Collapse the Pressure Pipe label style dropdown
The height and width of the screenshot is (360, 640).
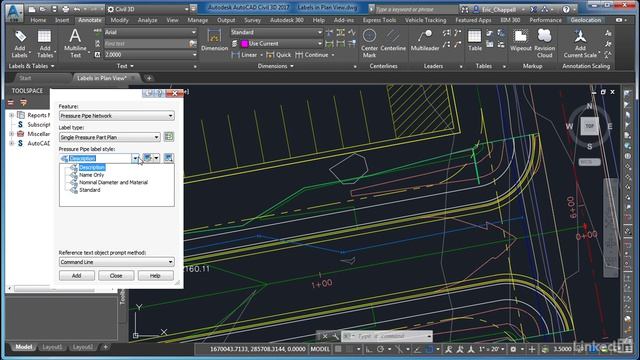135,158
